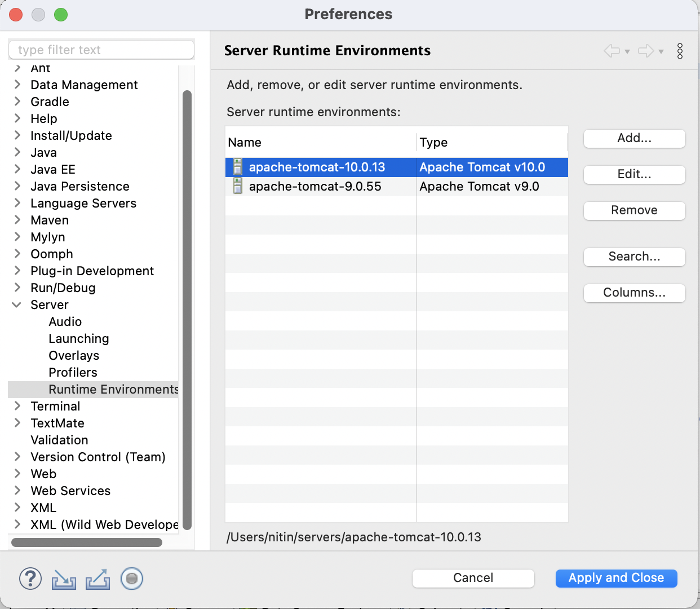Click the oomph preference recorder icon

(132, 579)
